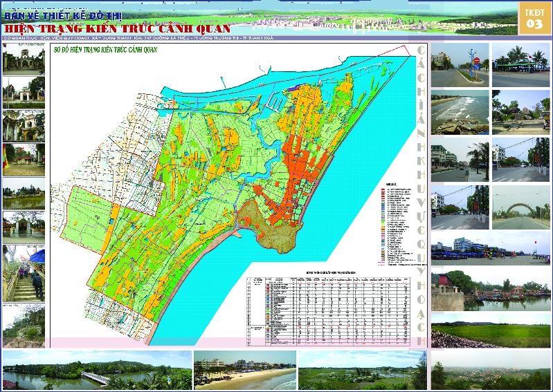Open the green rice field photo
Viewport: 553px width, 392px height.
(491, 330)
